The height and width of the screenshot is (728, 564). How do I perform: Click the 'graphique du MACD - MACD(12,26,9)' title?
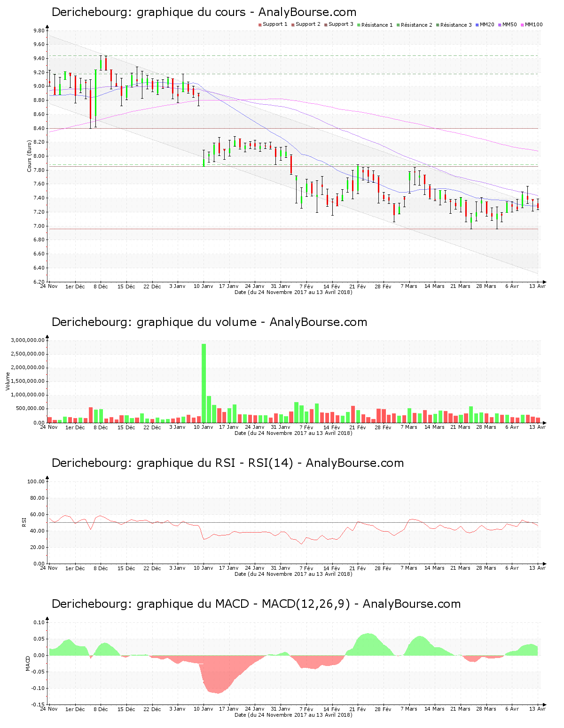pyautogui.click(x=256, y=604)
